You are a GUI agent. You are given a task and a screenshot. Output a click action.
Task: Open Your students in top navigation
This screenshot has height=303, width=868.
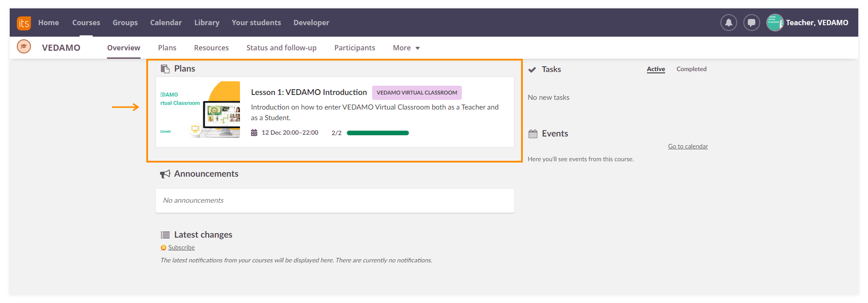256,23
